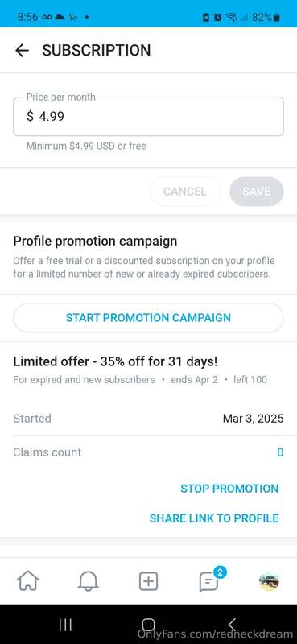Tap the Wi-Fi status bar icon
Image resolution: width=297 pixels, height=644 pixels.
point(231,17)
